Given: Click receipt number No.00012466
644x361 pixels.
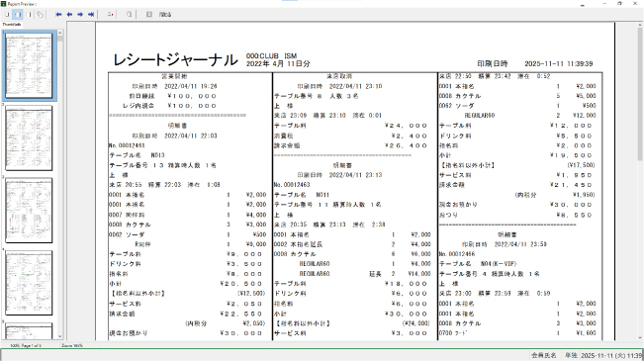Looking at the screenshot, I should tap(457, 254).
